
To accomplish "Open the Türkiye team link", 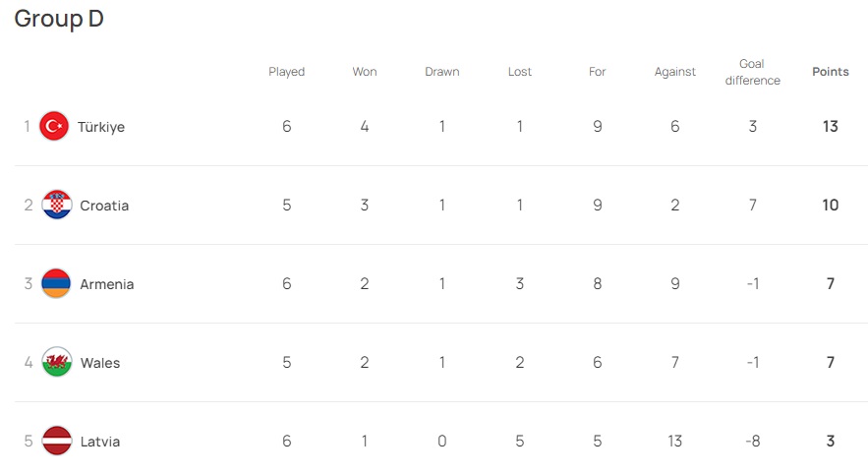I will pos(101,127).
